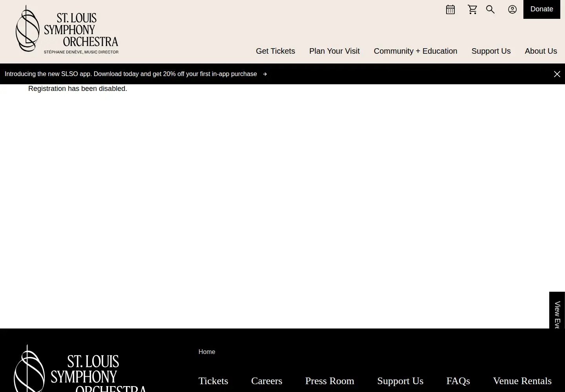
Task: Open the calendar icon in the header
Action: (x=450, y=9)
